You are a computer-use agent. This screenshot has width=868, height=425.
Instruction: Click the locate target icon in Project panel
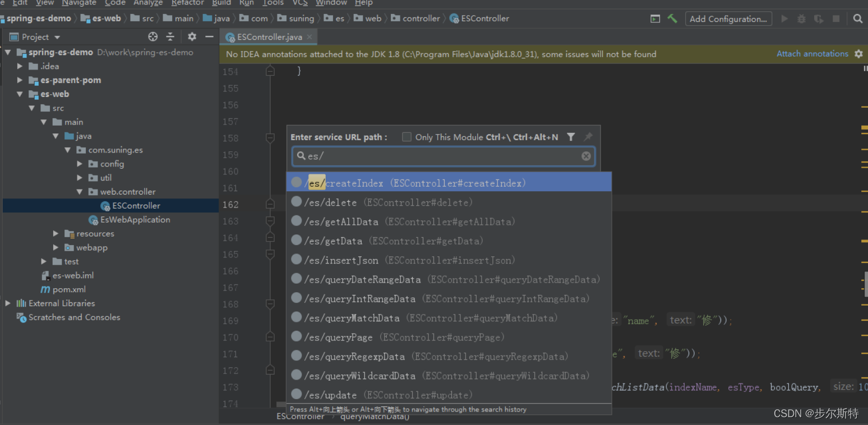click(153, 37)
